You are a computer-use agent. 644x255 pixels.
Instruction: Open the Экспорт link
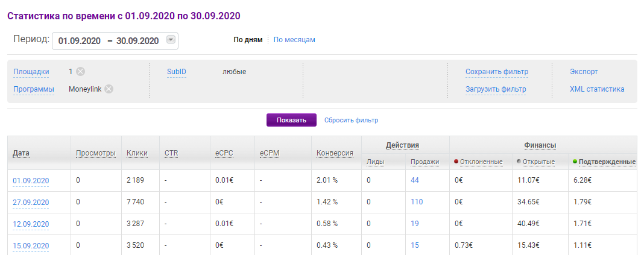click(x=584, y=72)
